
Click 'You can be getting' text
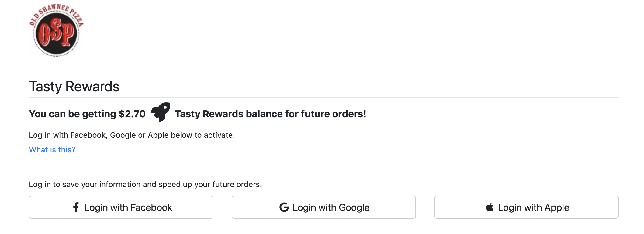coord(73,114)
